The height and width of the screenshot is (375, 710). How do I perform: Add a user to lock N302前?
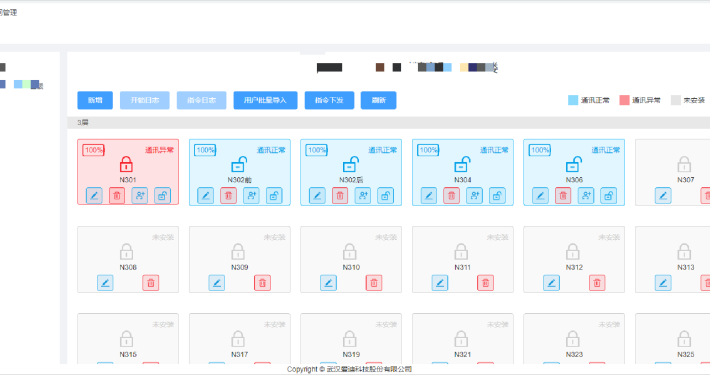click(251, 196)
